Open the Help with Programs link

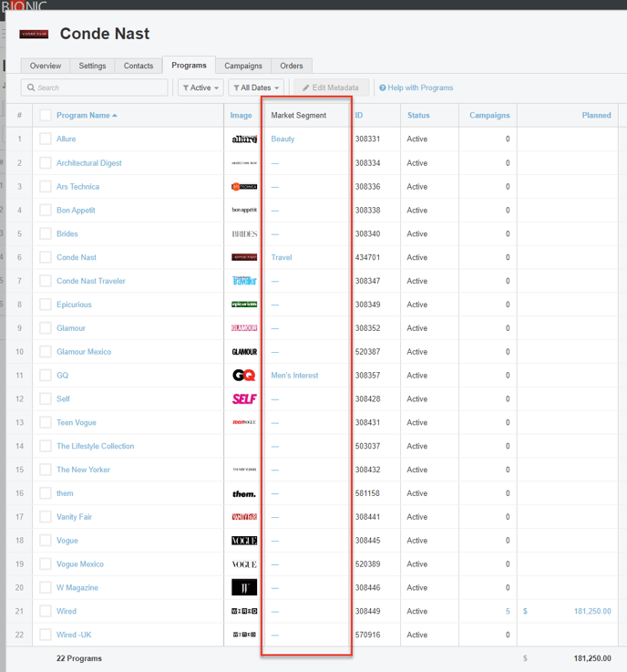coord(416,88)
